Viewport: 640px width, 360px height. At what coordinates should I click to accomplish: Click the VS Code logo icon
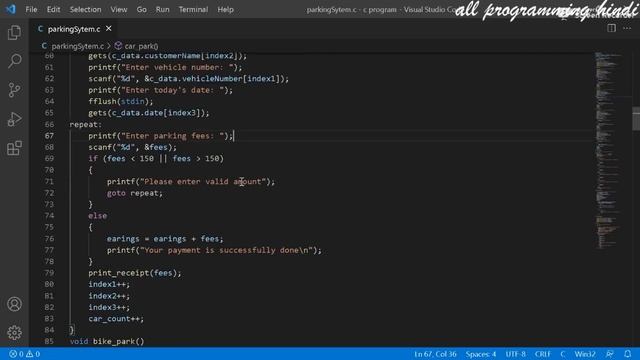[11, 9]
